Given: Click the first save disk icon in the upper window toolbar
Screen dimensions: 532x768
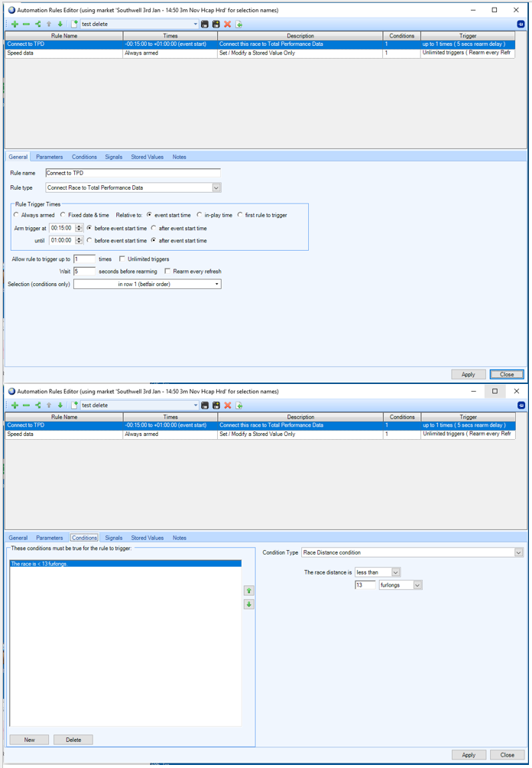Looking at the screenshot, I should [205, 24].
